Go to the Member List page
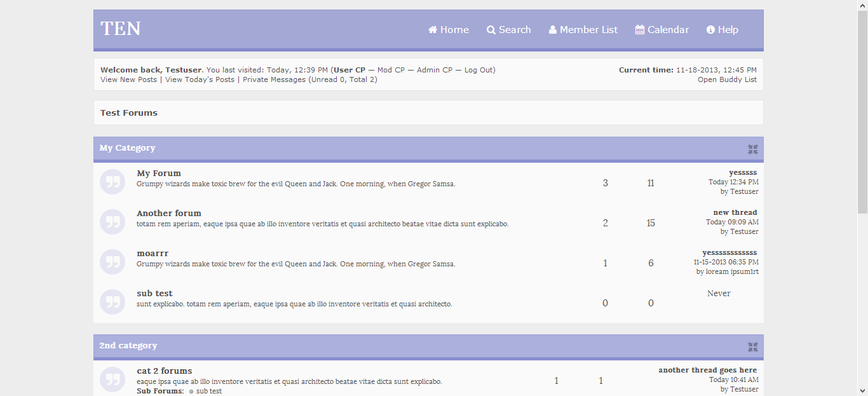 click(583, 30)
